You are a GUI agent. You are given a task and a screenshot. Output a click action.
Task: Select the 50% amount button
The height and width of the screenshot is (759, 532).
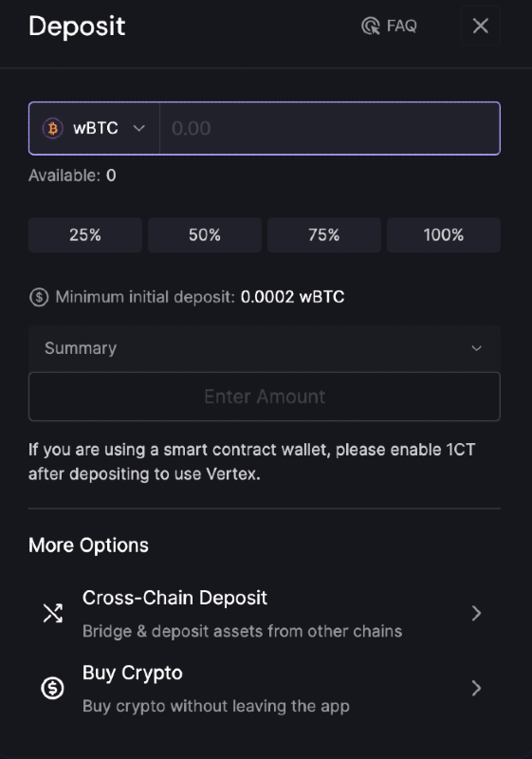pyautogui.click(x=205, y=235)
